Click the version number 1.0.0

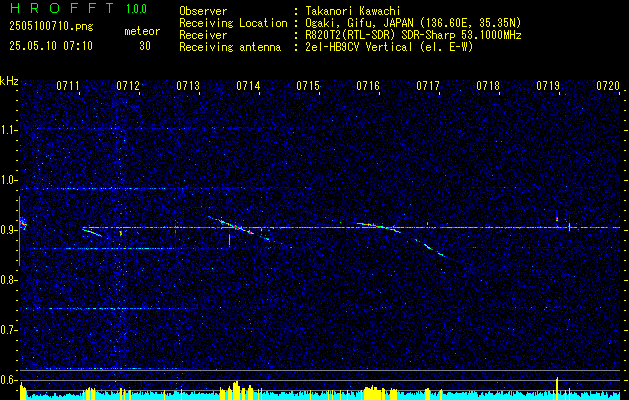click(136, 9)
